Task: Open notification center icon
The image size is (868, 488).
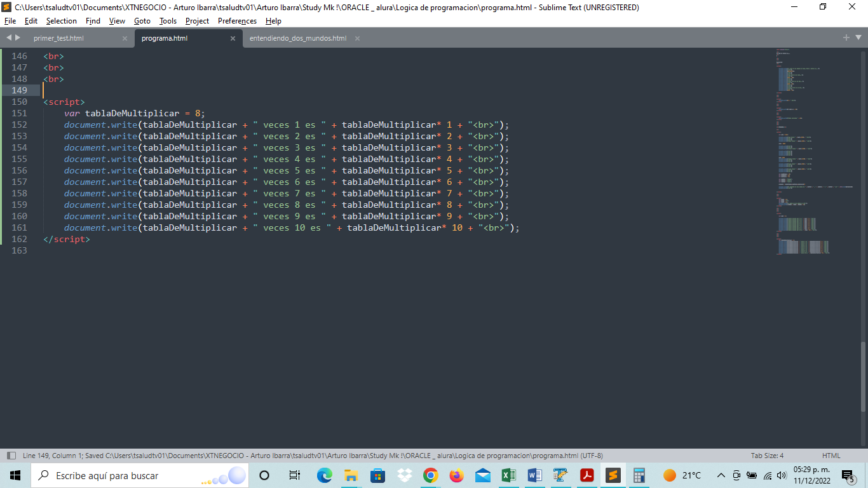Action: (x=848, y=475)
